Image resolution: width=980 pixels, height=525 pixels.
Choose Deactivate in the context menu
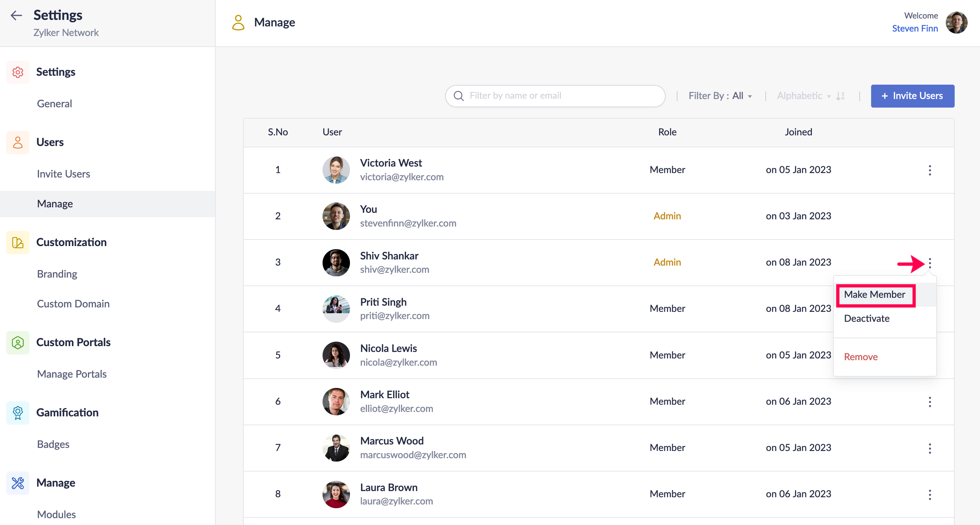click(866, 319)
